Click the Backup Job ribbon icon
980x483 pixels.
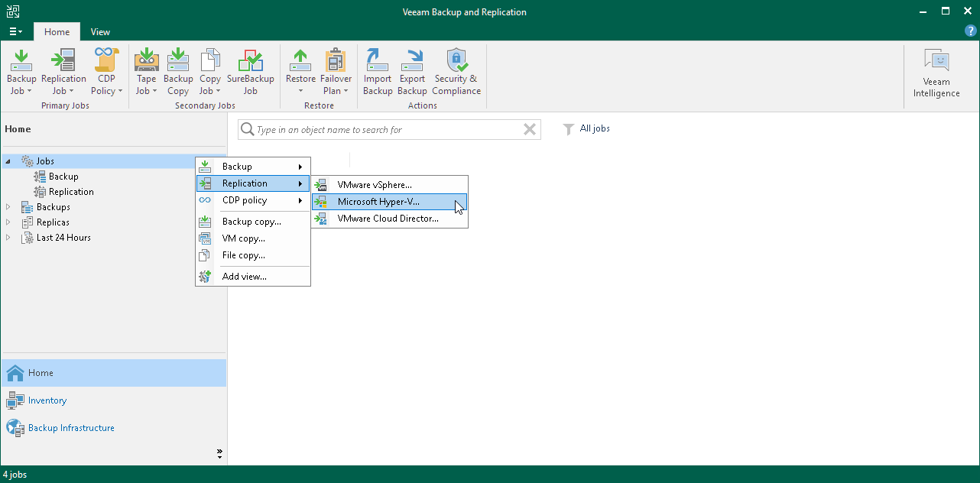click(x=21, y=60)
